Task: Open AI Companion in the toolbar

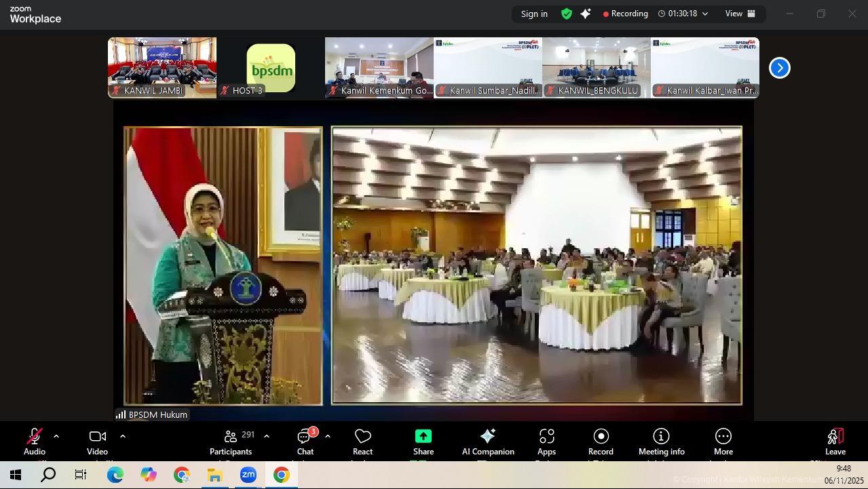Action: (x=487, y=442)
